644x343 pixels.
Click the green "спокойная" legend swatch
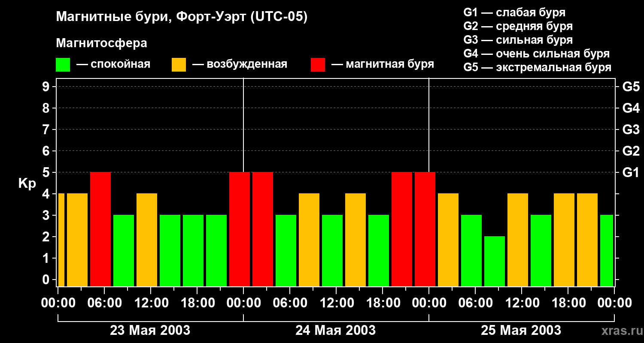coord(63,64)
